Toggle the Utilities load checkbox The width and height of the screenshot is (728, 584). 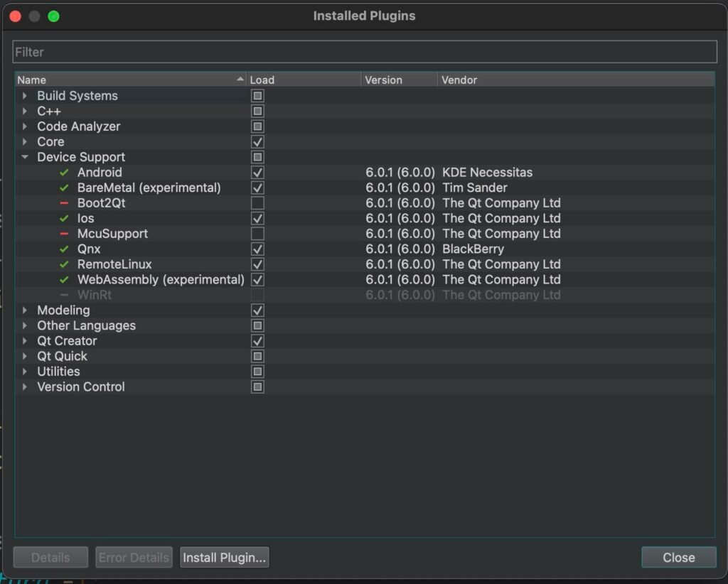257,372
